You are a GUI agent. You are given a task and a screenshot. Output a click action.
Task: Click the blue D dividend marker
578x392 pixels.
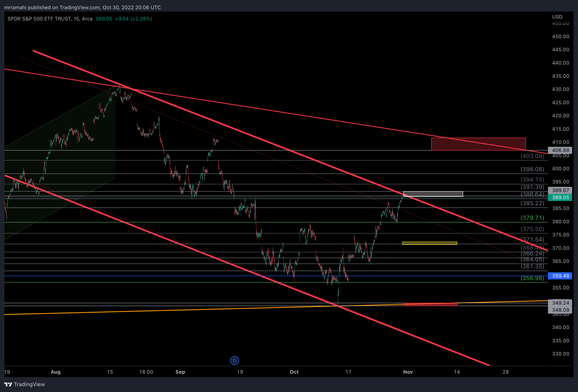pos(234,360)
